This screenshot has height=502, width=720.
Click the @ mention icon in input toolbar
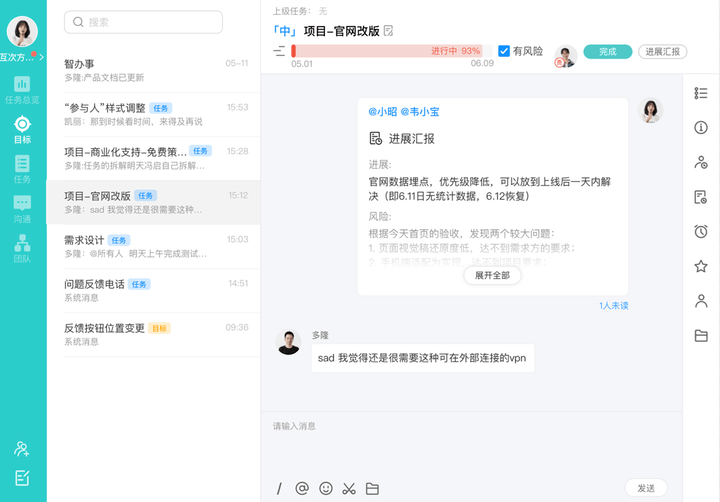pos(302,488)
